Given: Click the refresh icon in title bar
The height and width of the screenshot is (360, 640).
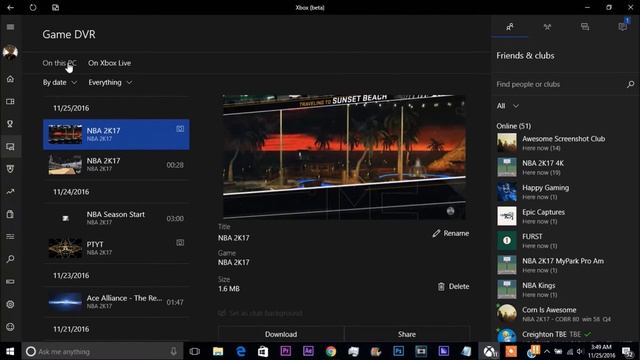Looking at the screenshot, I should pyautogui.click(x=33, y=7).
